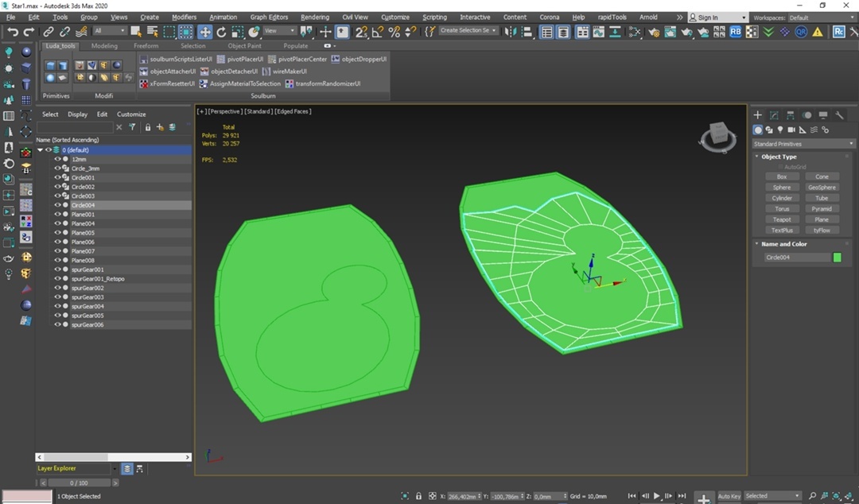Switch to the Freeform ribbon tab
859x504 pixels.
146,46
